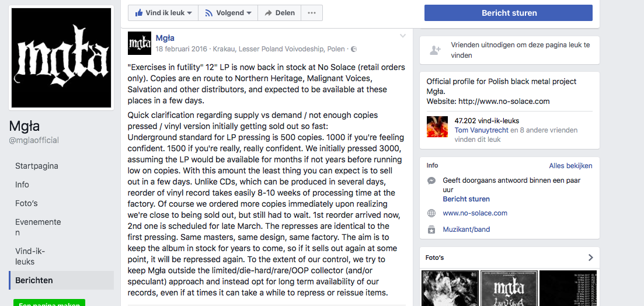The height and width of the screenshot is (306, 644).
Task: Click the post's Mgła avatar icon
Action: [x=139, y=43]
